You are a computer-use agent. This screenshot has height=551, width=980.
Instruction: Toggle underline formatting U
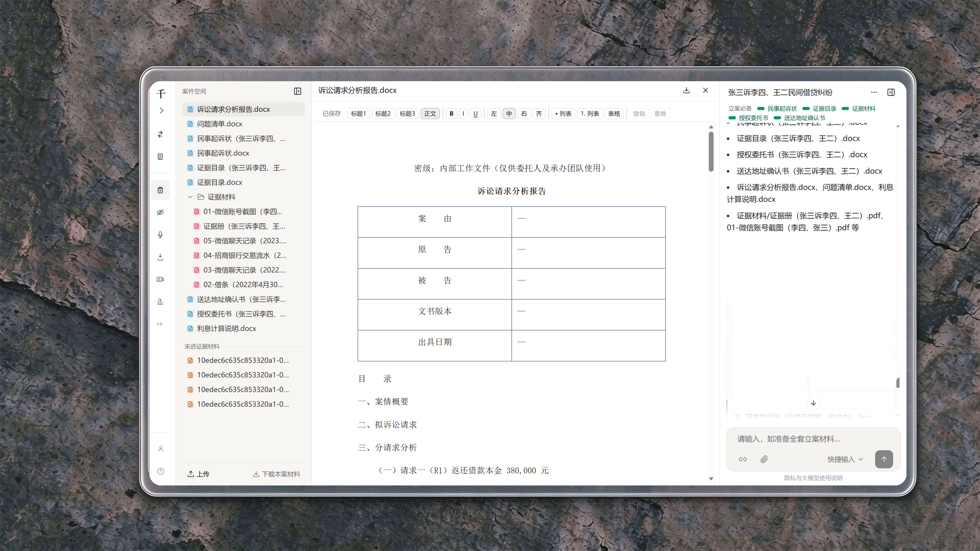pyautogui.click(x=475, y=113)
